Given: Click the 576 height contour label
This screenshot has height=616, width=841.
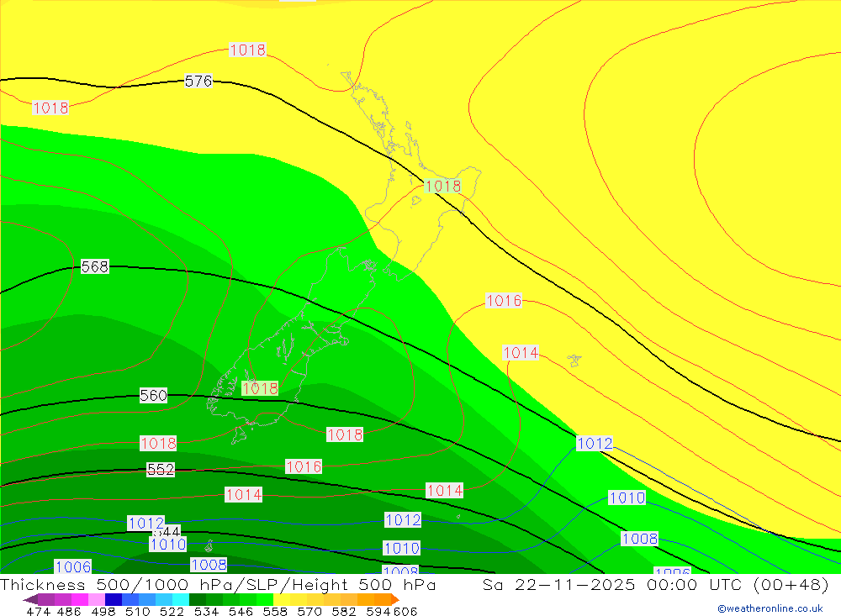Looking at the screenshot, I should 198,81.
